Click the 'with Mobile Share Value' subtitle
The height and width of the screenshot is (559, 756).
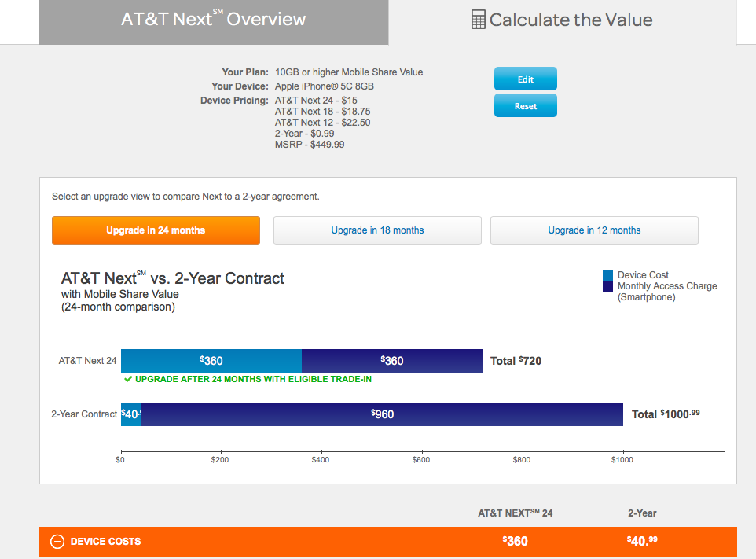pyautogui.click(x=120, y=294)
